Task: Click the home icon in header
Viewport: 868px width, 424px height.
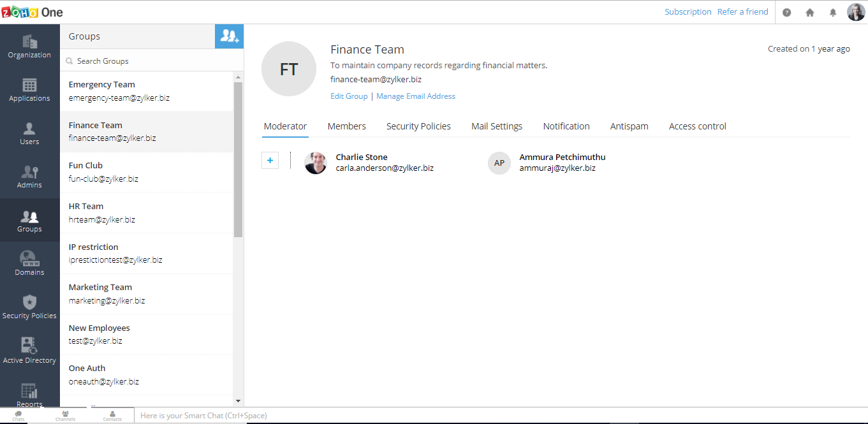Action: (x=809, y=12)
